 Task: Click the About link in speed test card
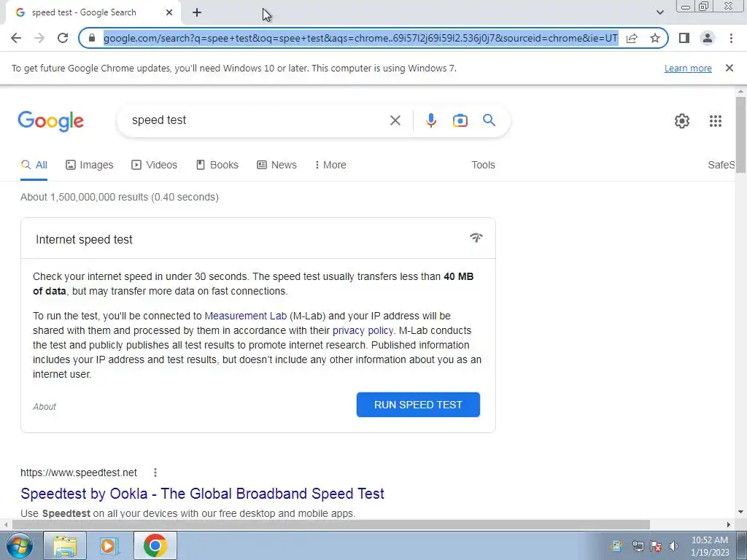(44, 407)
